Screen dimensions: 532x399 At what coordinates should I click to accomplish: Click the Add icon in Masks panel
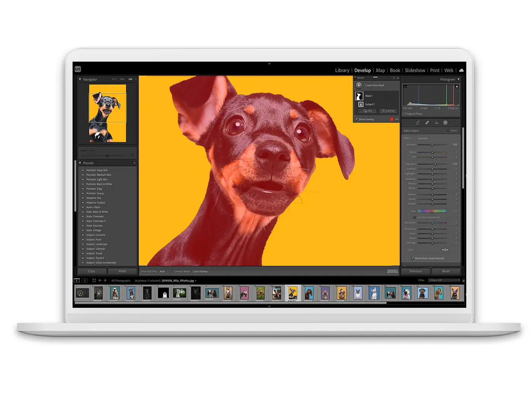366,111
